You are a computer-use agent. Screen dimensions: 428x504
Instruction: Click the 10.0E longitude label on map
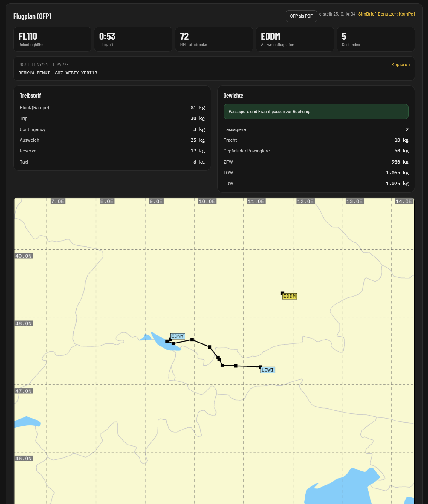click(207, 201)
